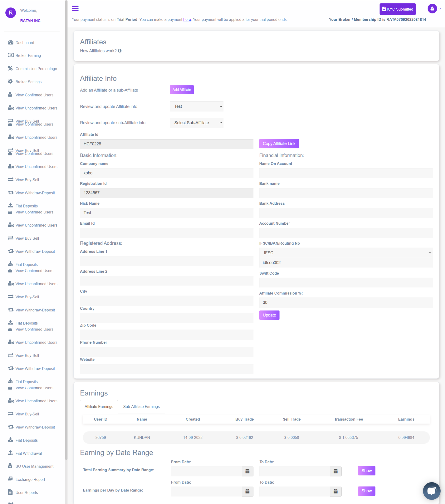Switch to the Sub-Affiliate Earnings tab
This screenshot has height=504, width=445.
pyautogui.click(x=141, y=406)
